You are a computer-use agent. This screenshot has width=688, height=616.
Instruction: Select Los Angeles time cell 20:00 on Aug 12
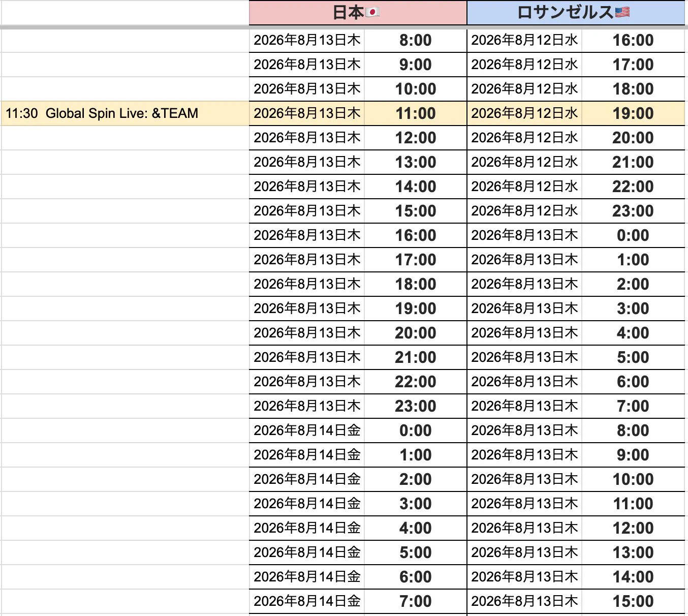633,138
